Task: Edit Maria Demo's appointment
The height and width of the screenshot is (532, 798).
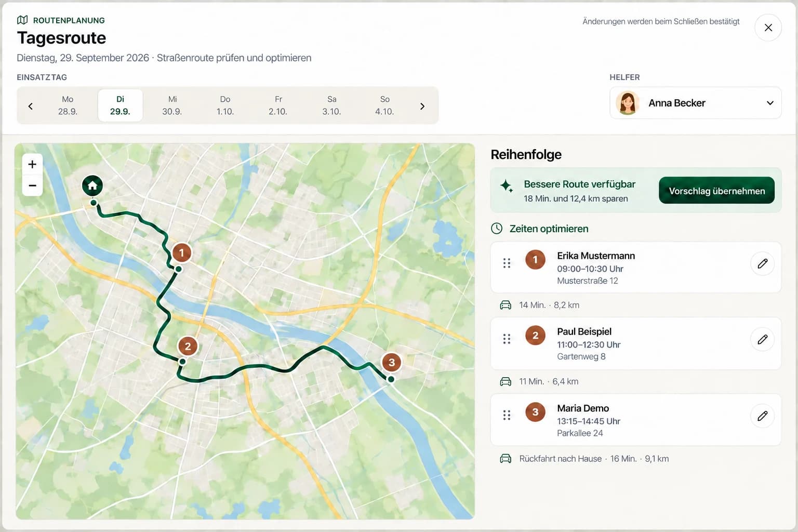Action: 763,416
